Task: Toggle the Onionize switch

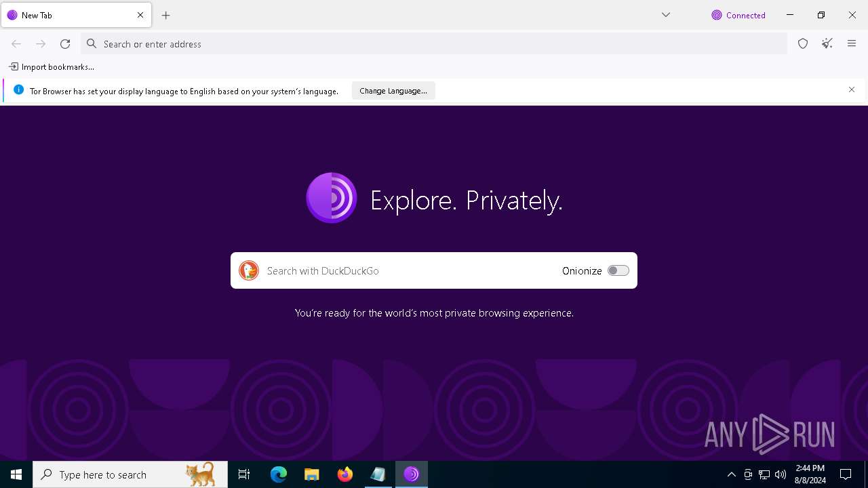Action: [x=618, y=270]
